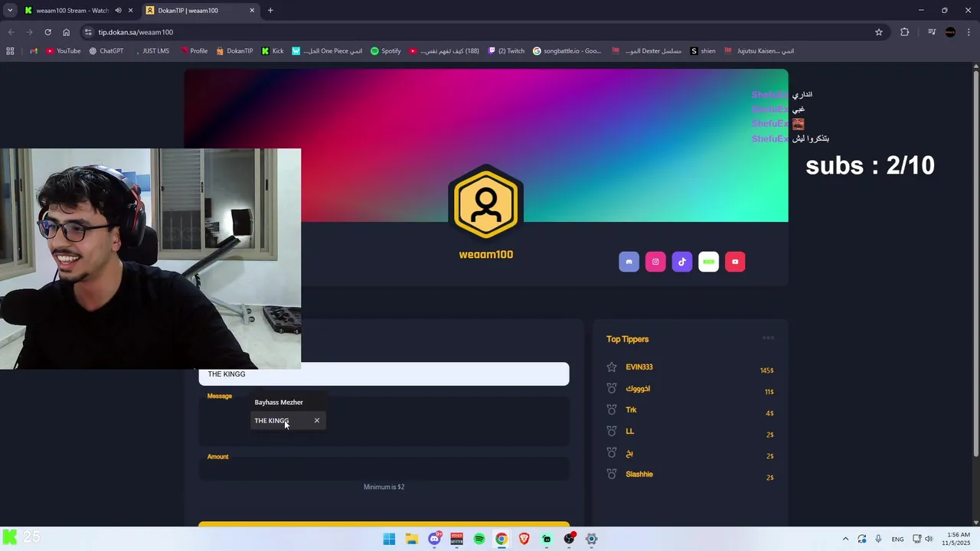The height and width of the screenshot is (551, 980).
Task: Focus the name field containing THE KINGG
Action: [384, 374]
